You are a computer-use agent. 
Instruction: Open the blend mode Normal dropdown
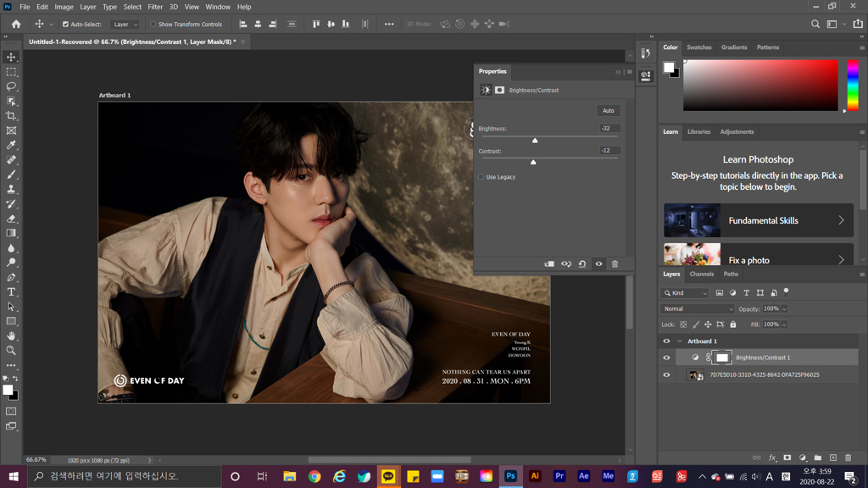697,308
